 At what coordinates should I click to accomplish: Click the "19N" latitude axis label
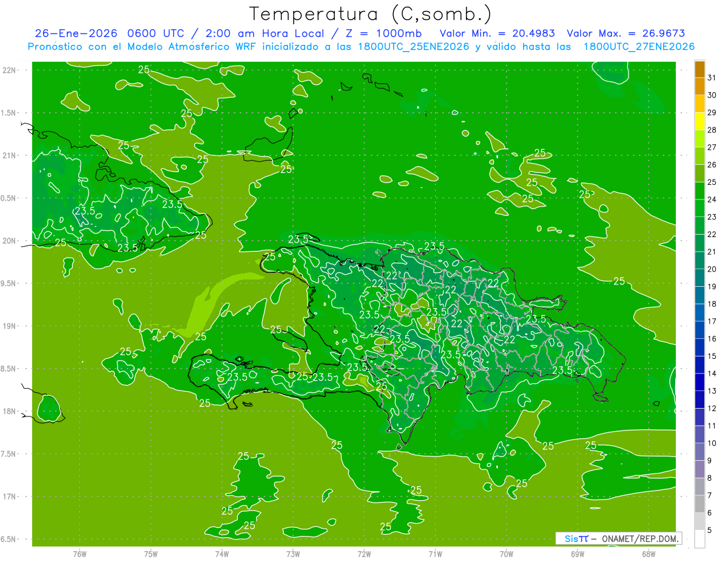[x=10, y=326]
